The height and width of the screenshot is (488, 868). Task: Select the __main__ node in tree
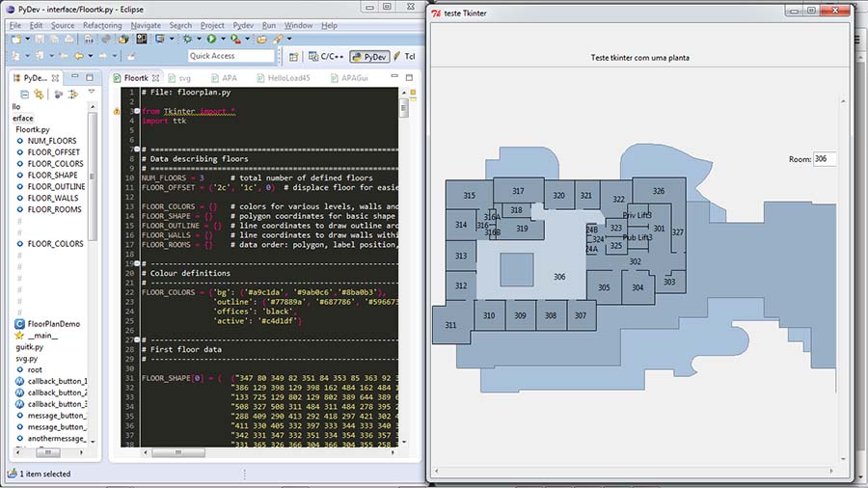(42, 336)
